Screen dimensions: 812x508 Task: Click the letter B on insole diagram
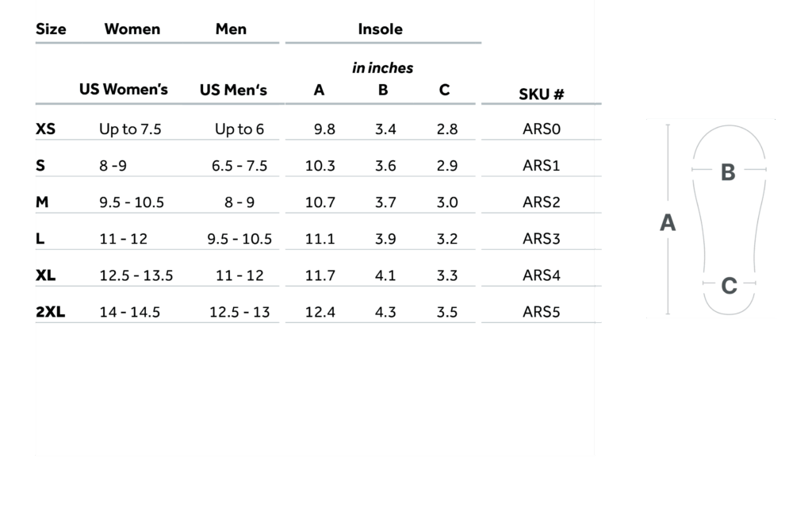pyautogui.click(x=727, y=172)
